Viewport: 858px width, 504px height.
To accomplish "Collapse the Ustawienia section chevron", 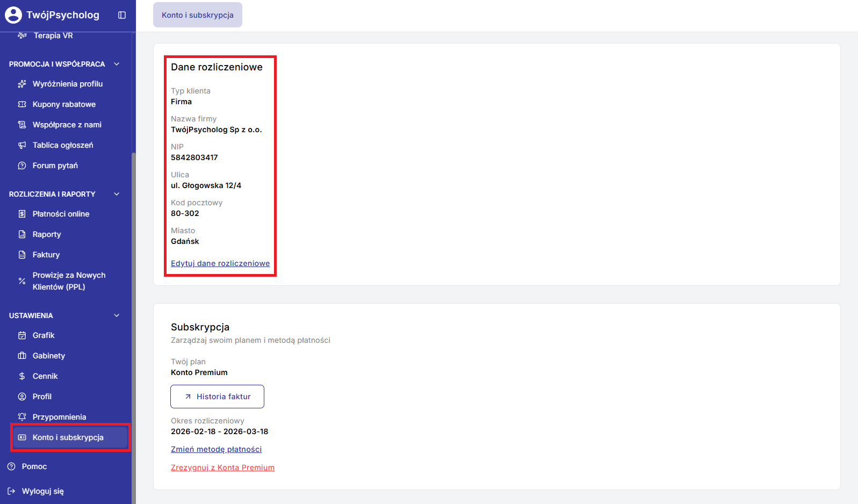I will click(x=117, y=315).
